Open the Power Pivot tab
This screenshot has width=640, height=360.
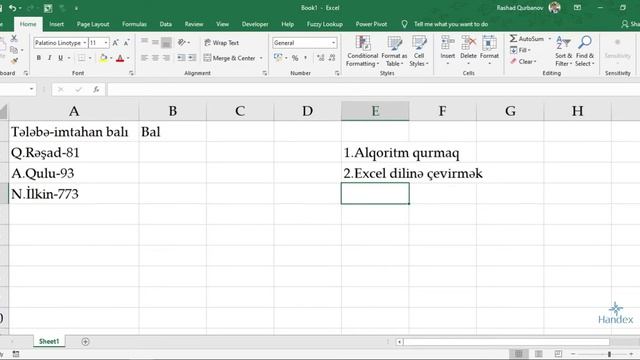(371, 24)
